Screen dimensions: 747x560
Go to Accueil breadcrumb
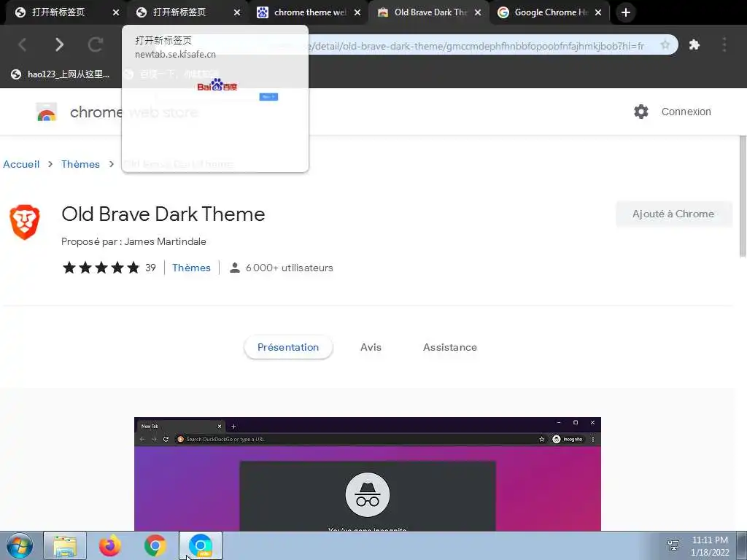pos(21,164)
